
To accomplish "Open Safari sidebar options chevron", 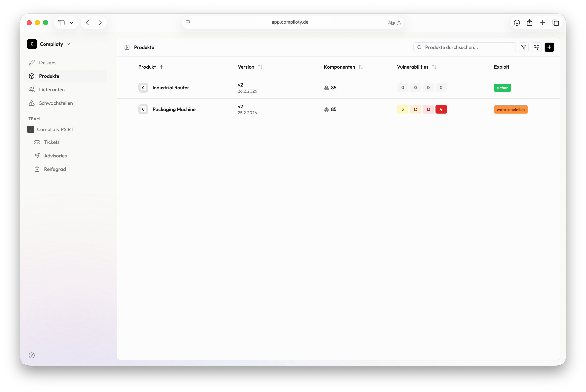I will point(71,23).
